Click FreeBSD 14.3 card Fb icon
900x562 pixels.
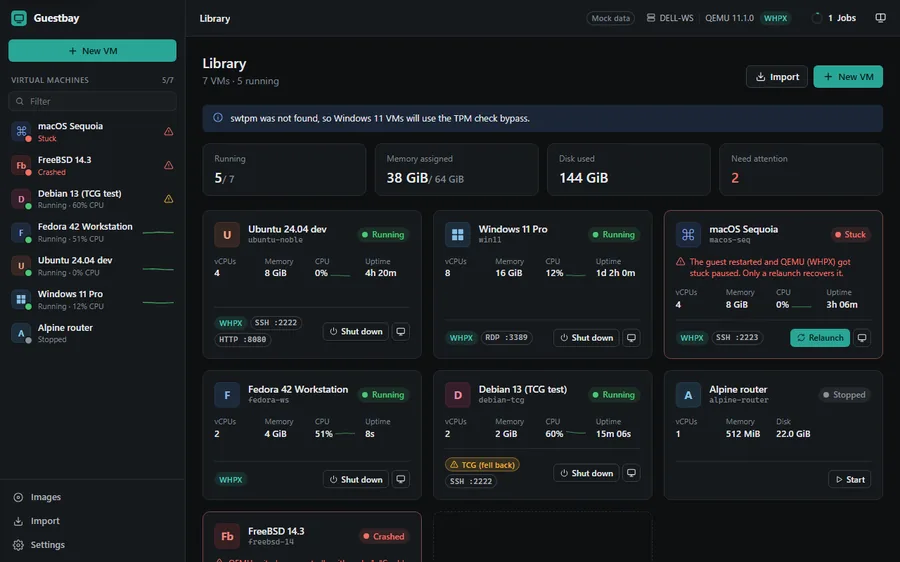click(227, 536)
